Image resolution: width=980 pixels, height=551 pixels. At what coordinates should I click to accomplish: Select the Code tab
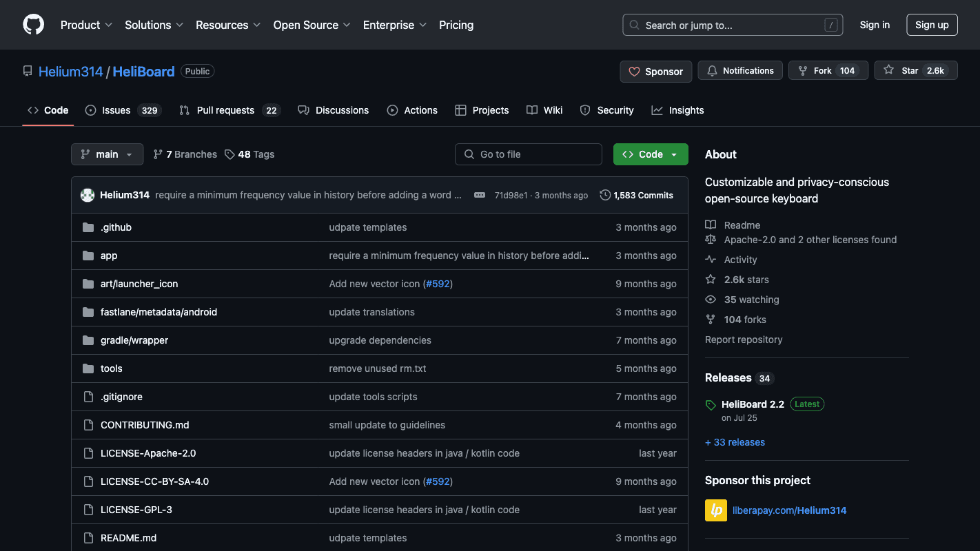pyautogui.click(x=48, y=110)
